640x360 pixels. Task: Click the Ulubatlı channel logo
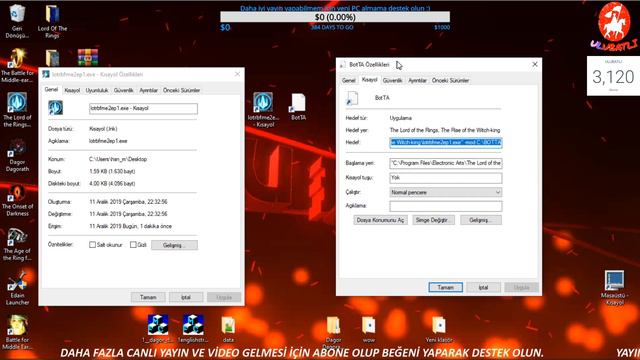click(x=614, y=27)
